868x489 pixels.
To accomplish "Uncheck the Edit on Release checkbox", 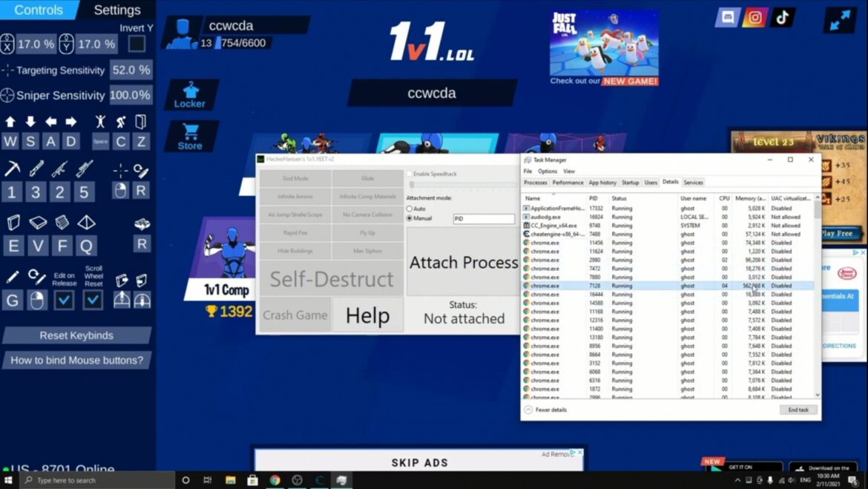I will click(64, 300).
